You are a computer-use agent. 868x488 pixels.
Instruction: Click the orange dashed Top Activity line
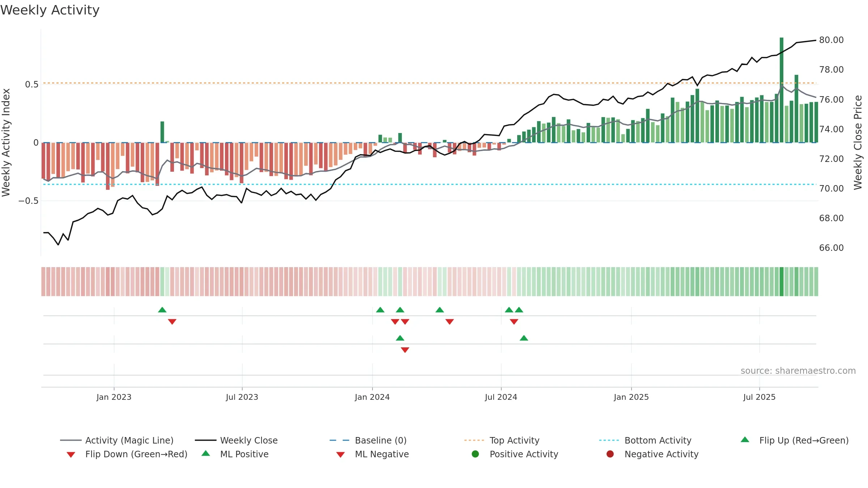(x=430, y=83)
